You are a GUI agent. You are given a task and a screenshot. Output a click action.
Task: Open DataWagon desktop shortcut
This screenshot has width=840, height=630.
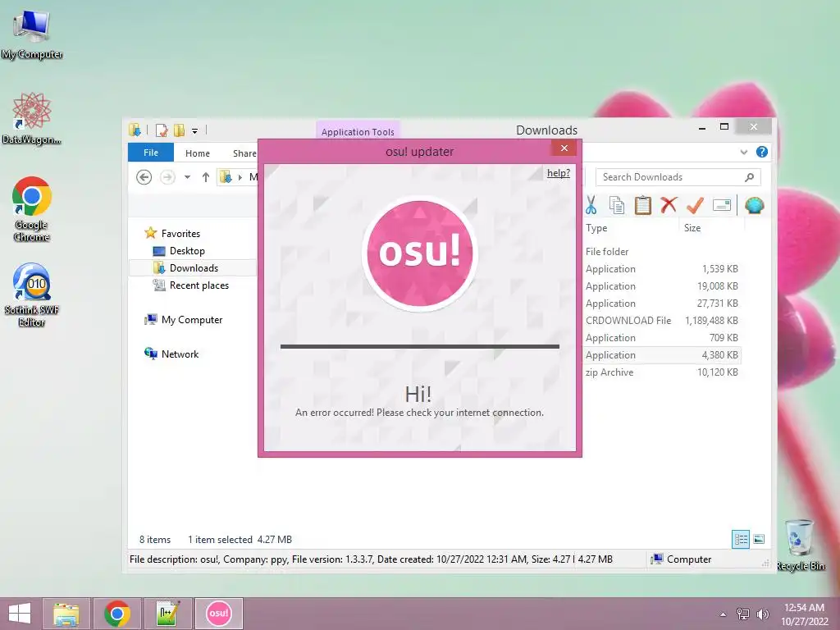coord(32,118)
